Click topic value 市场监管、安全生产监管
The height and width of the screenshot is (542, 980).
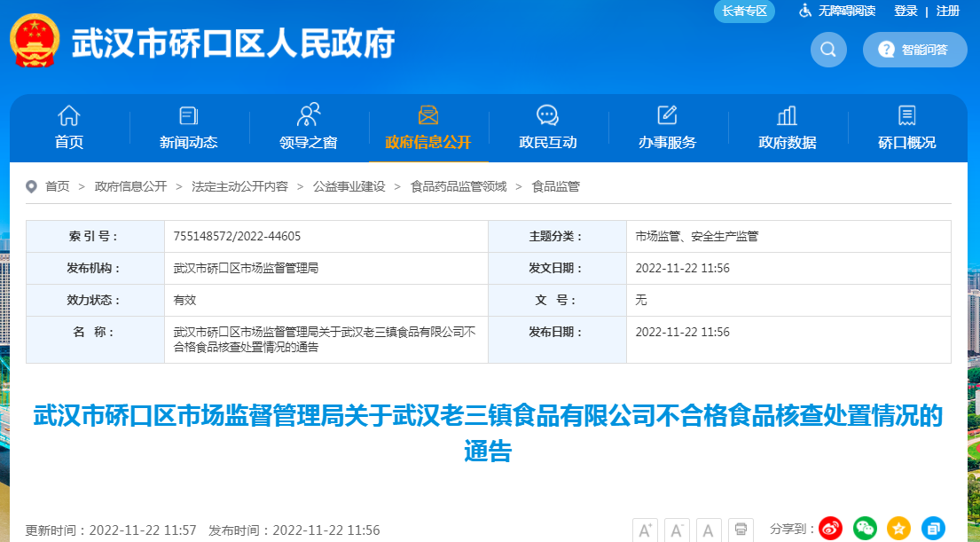[697, 236]
